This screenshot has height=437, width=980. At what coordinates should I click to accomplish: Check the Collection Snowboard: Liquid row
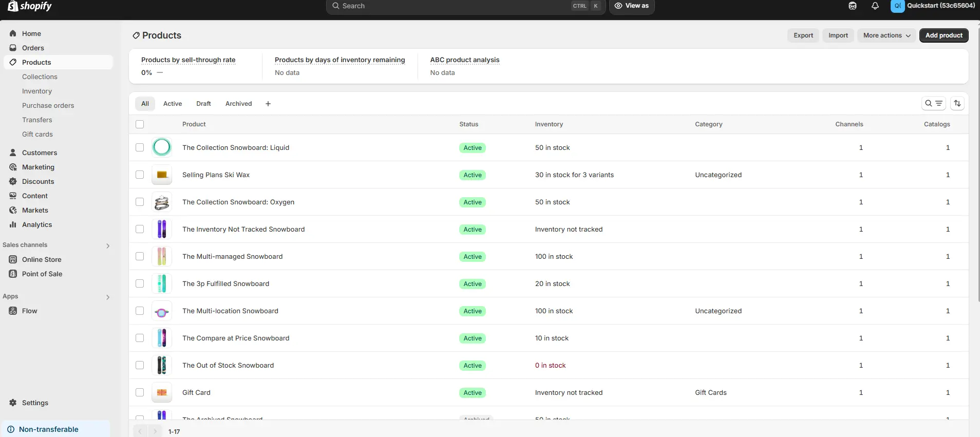(140, 147)
